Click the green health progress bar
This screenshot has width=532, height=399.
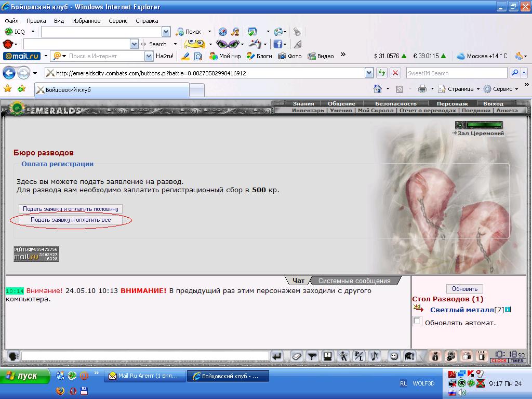click(484, 125)
